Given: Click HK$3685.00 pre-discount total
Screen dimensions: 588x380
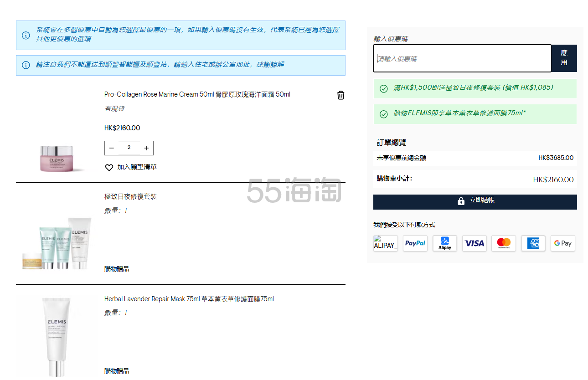Looking at the screenshot, I should (556, 158).
